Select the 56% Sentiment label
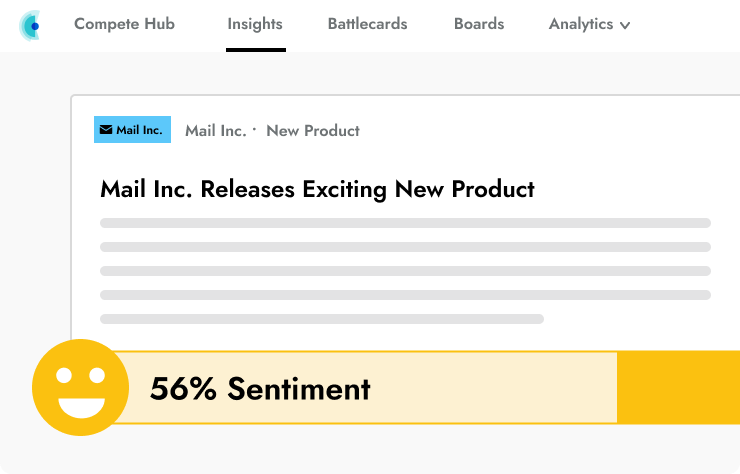The height and width of the screenshot is (474, 740). click(x=260, y=388)
